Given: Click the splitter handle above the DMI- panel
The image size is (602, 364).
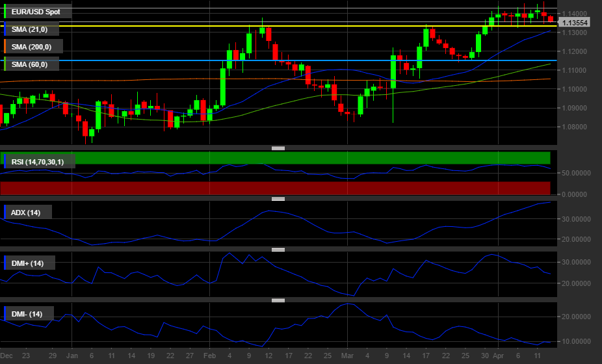Looking at the screenshot, I should (x=278, y=300).
